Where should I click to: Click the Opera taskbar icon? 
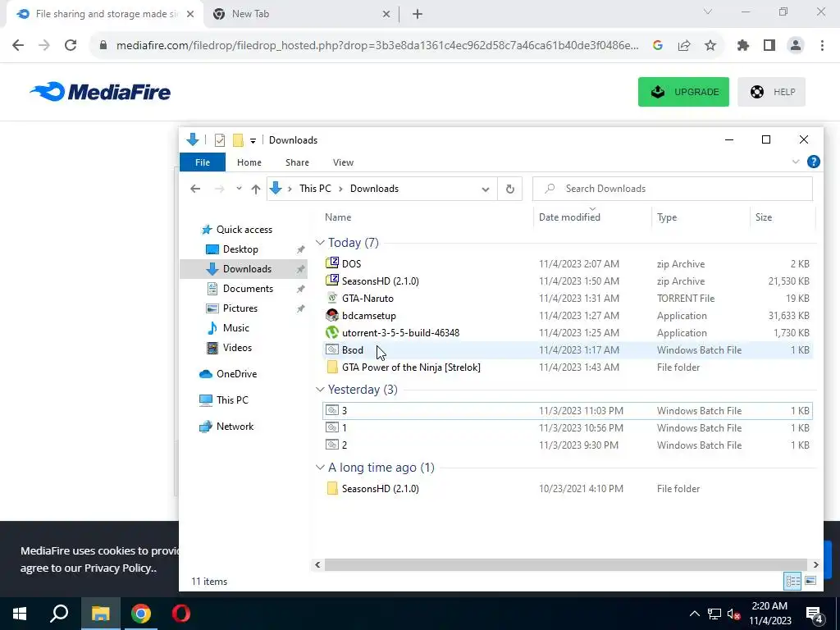(x=181, y=614)
